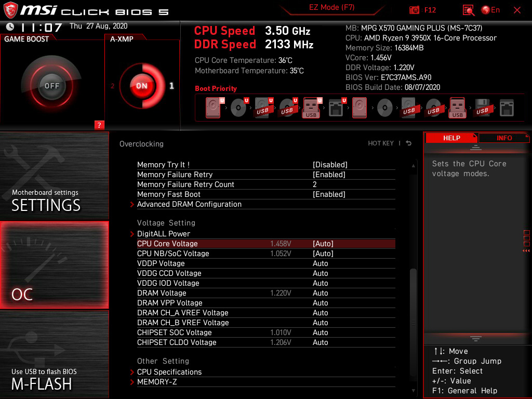Edit the DRAM VPP Voltage Auto value
532x399 pixels.
click(x=320, y=303)
